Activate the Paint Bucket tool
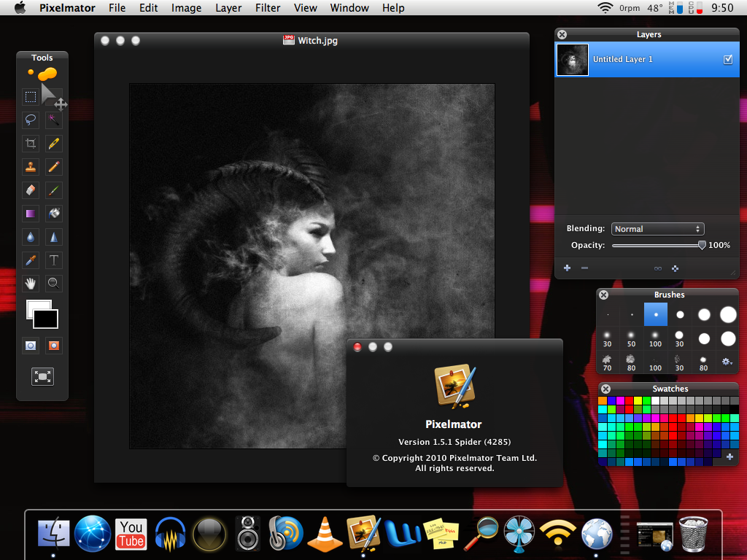Viewport: 747px width, 560px height. 53,214
